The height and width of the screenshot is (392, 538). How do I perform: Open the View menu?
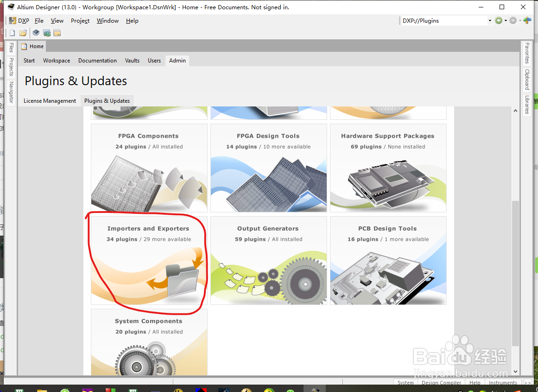click(57, 20)
